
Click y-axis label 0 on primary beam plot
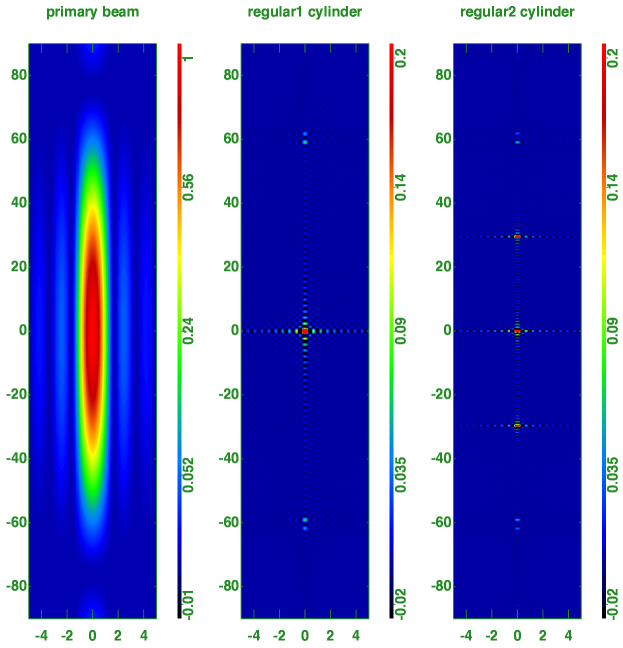[x=23, y=330]
